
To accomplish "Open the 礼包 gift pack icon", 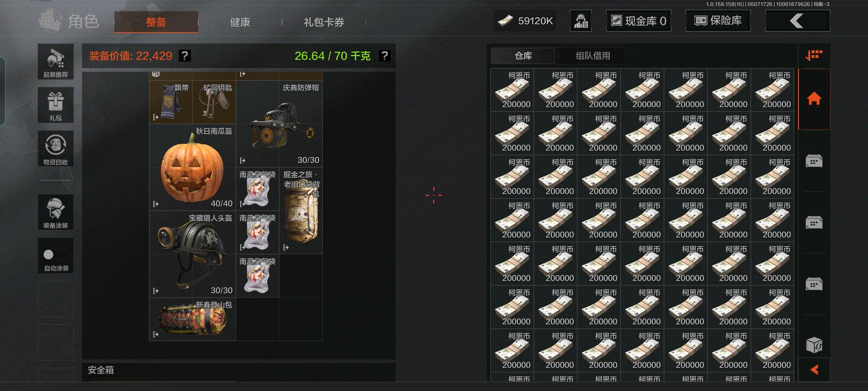I will [x=56, y=105].
